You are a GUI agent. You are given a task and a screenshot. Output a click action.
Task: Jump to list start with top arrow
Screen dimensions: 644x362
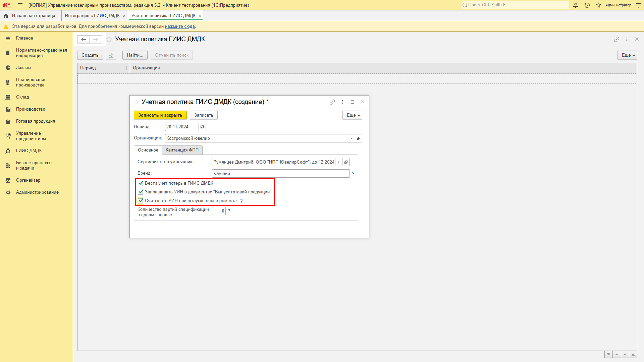[608, 355]
